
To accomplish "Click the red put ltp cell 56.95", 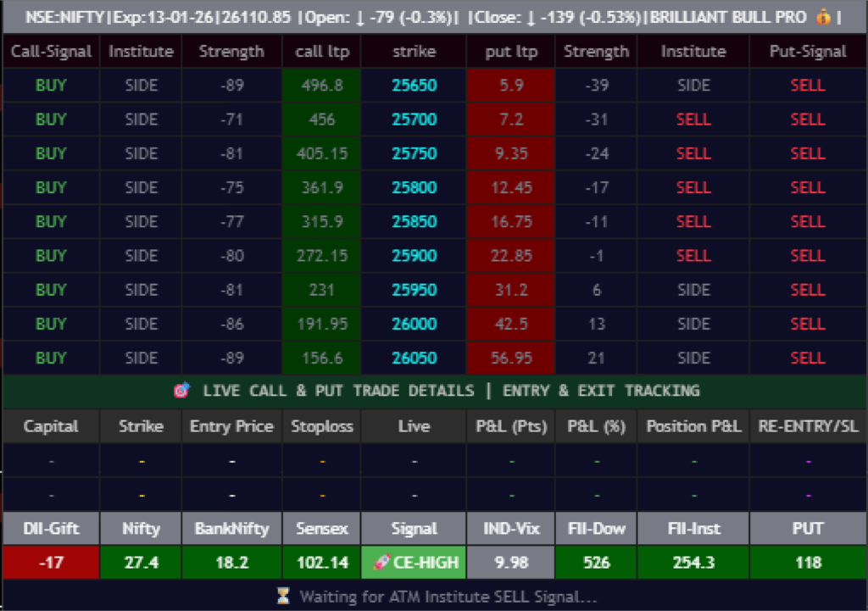I will pos(511,358).
